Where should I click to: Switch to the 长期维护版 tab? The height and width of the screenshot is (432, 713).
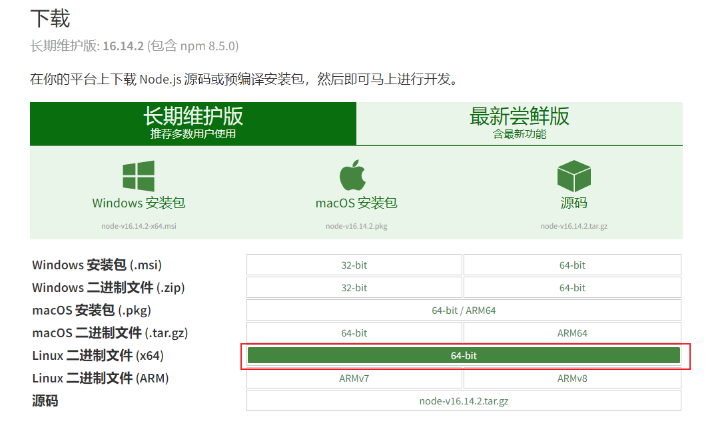tap(193, 123)
